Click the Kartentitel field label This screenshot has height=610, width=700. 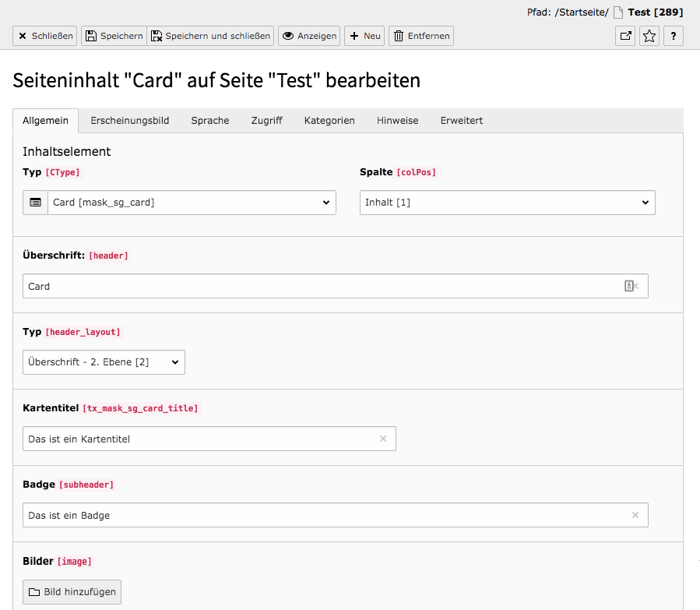tap(111, 408)
